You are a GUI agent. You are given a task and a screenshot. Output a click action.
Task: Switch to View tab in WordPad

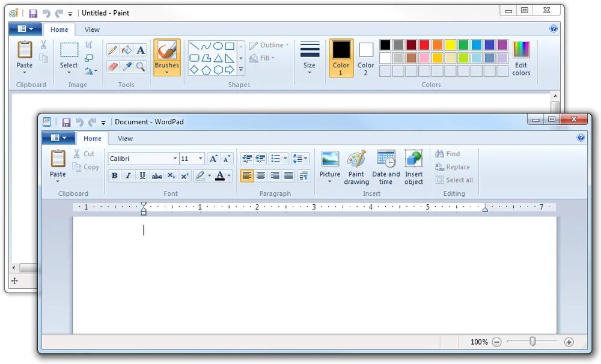tap(126, 139)
